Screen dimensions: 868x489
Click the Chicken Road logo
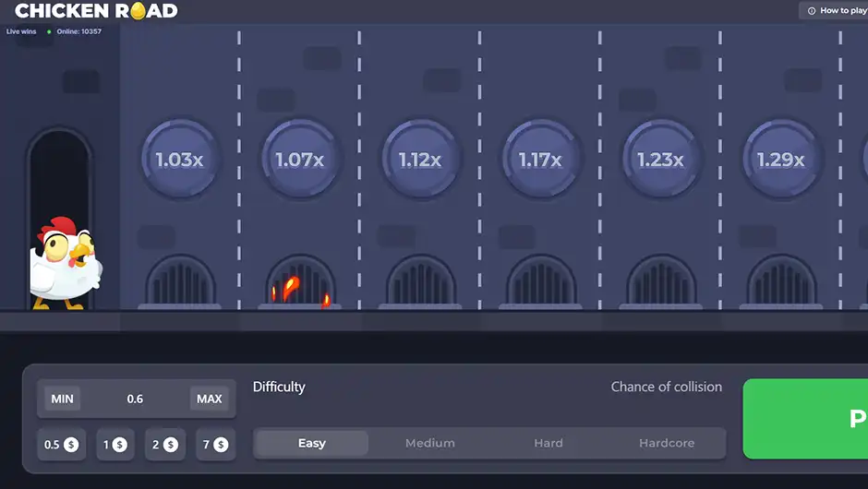96,10
